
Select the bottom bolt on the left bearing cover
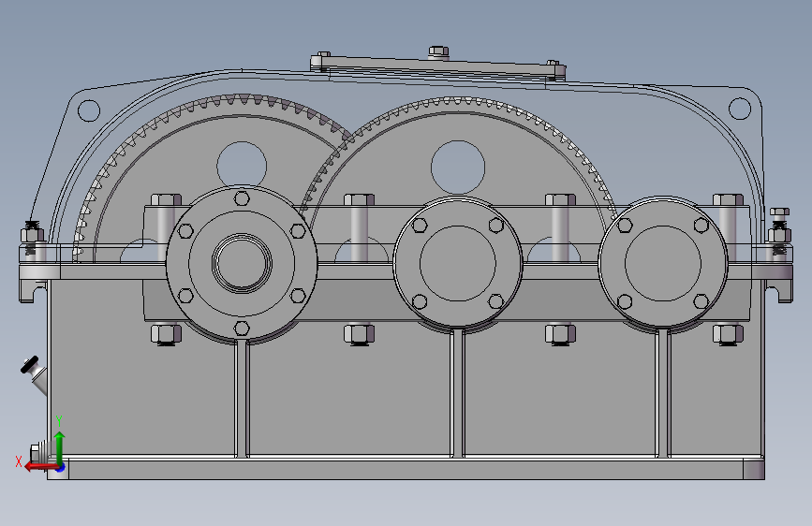pos(242,329)
